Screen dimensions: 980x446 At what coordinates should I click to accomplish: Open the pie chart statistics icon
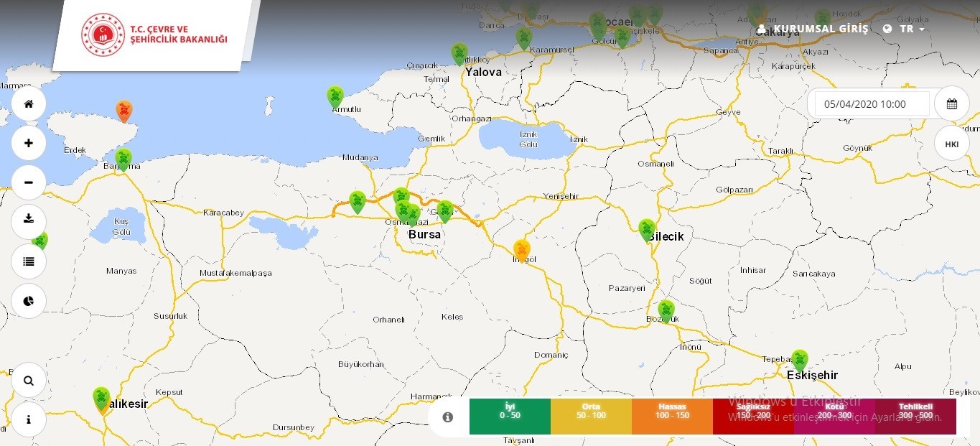28,301
